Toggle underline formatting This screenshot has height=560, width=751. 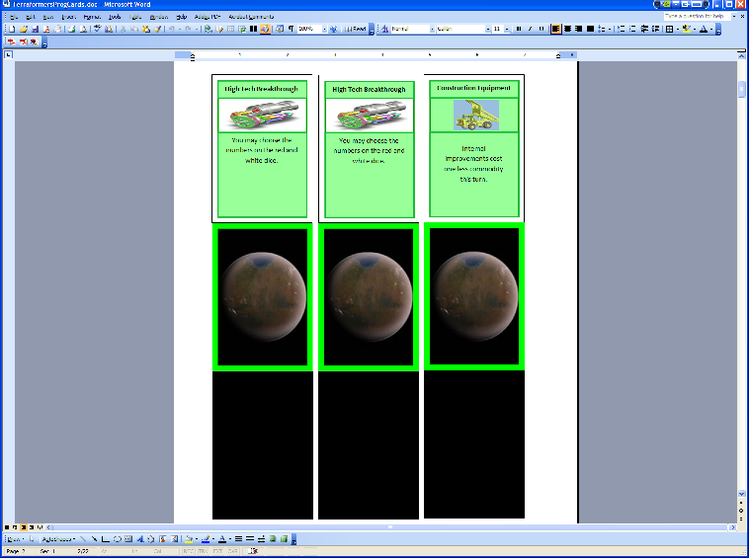click(542, 29)
